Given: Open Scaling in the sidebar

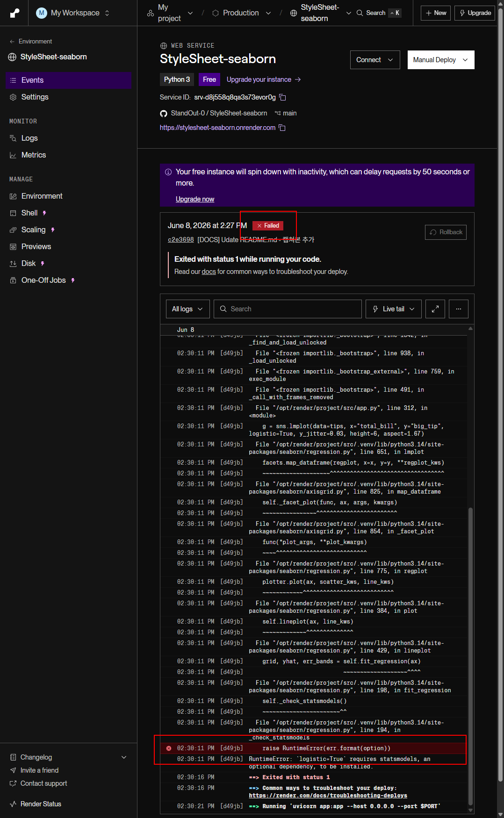Looking at the screenshot, I should pyautogui.click(x=68, y=230).
